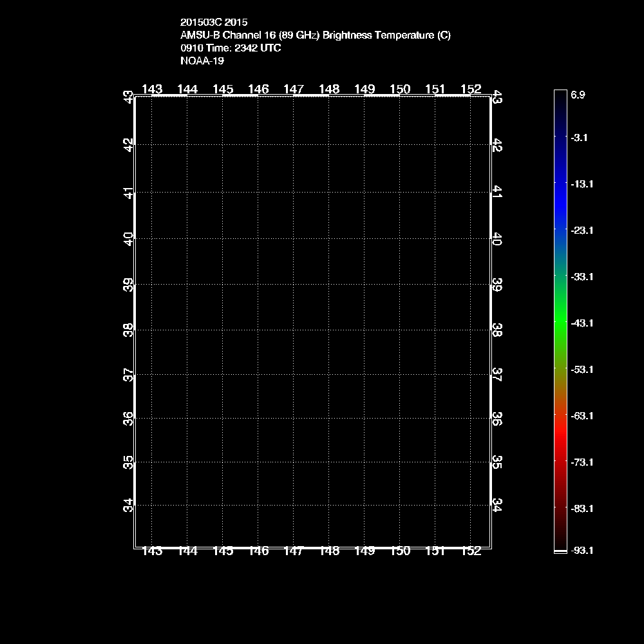Click the "201503C 2015" title text

click(214, 22)
